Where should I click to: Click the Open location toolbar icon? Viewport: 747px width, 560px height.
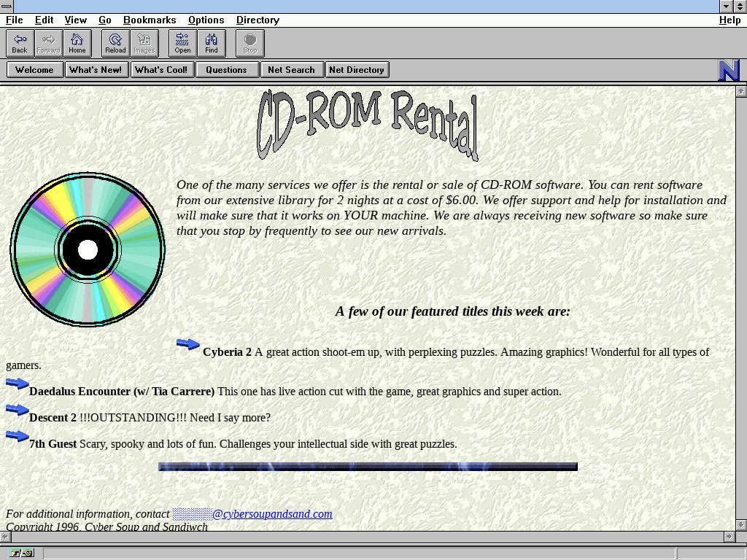coord(182,43)
